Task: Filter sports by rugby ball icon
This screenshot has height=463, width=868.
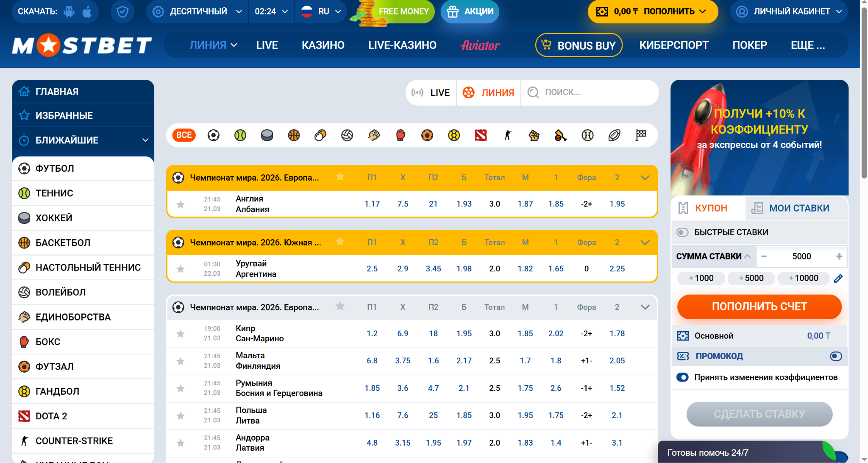Action: coord(614,135)
